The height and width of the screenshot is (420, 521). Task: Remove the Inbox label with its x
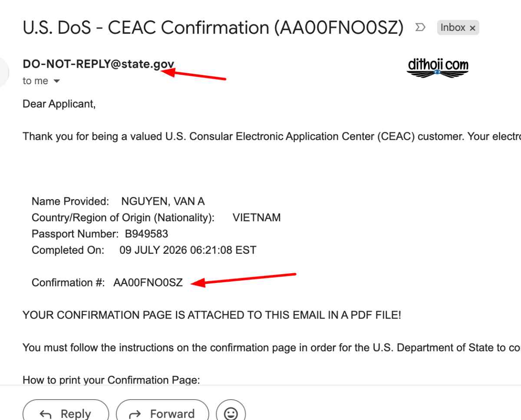tap(472, 28)
